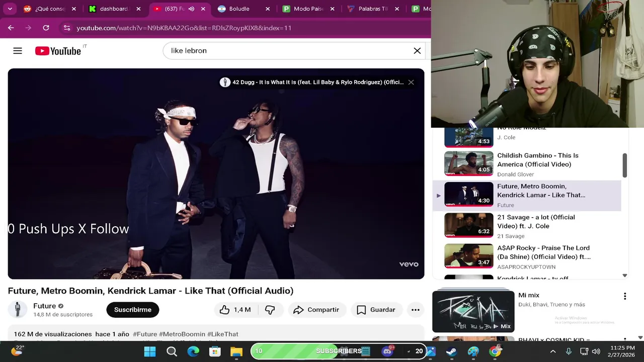
Task: Play J. Cole No Role Modelz thumbnail
Action: point(468,137)
